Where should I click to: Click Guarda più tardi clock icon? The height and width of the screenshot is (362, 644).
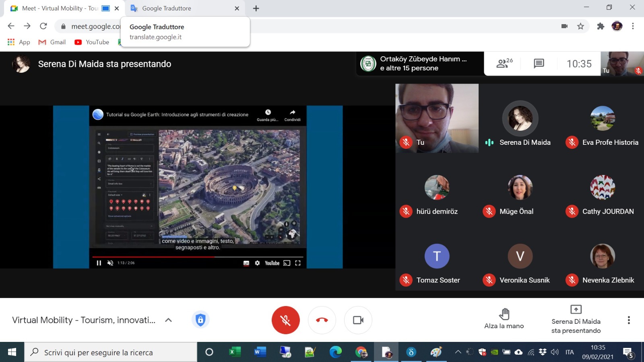[x=268, y=115]
